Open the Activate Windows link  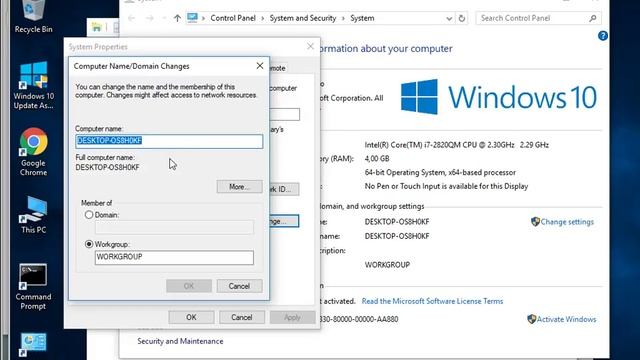click(x=566, y=319)
